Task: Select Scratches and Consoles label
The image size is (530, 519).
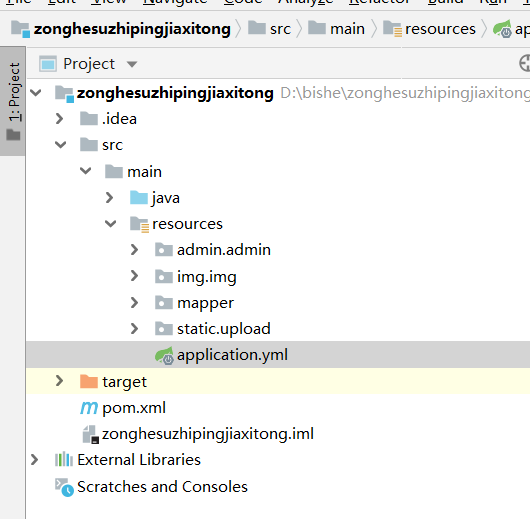Action: [x=162, y=487]
